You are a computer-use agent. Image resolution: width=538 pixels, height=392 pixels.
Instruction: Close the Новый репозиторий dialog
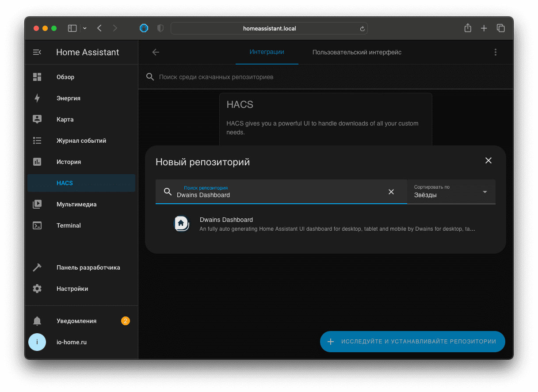(488, 161)
